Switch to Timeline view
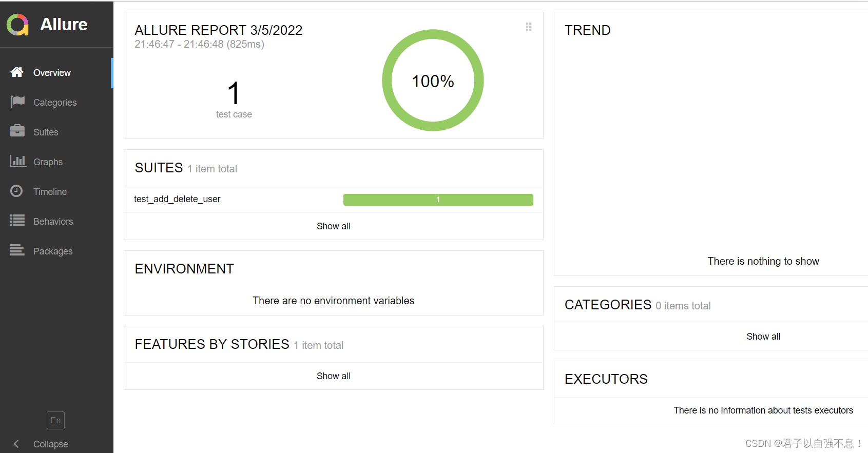Image resolution: width=868 pixels, height=453 pixels. click(x=50, y=192)
